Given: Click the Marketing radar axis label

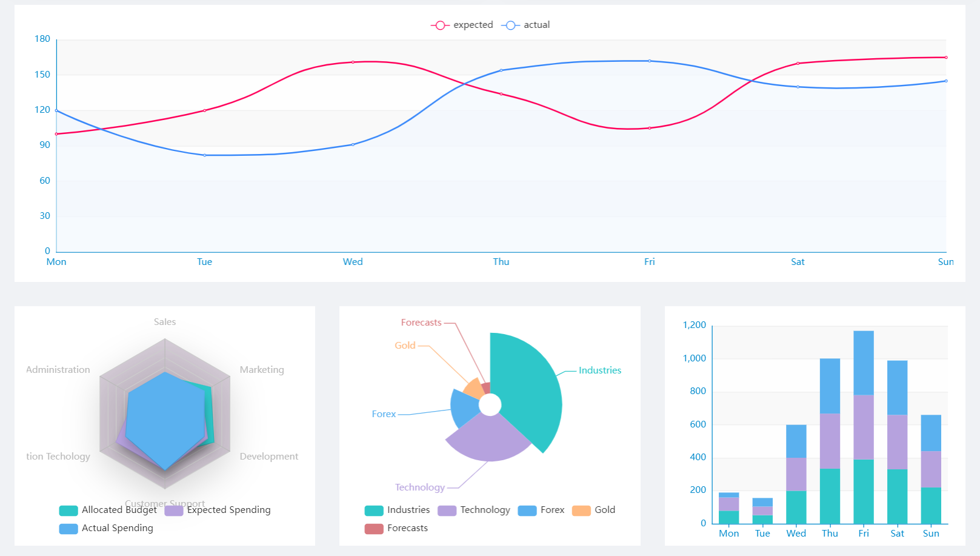Looking at the screenshot, I should 262,370.
